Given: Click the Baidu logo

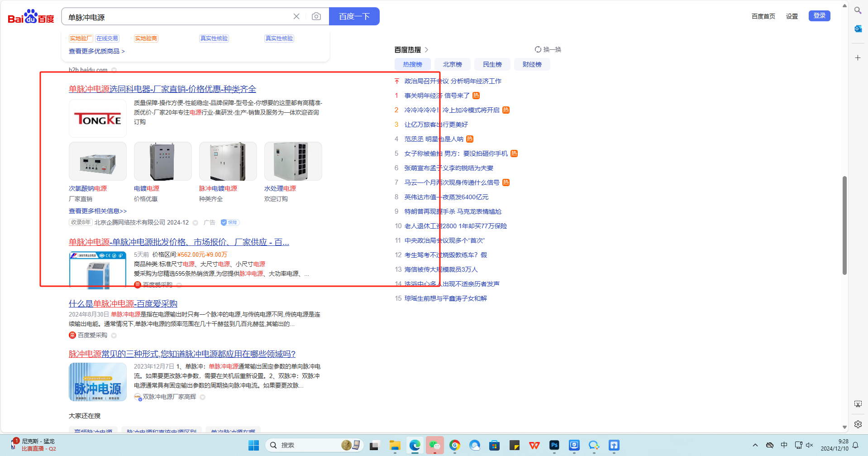Looking at the screenshot, I should click(x=31, y=17).
